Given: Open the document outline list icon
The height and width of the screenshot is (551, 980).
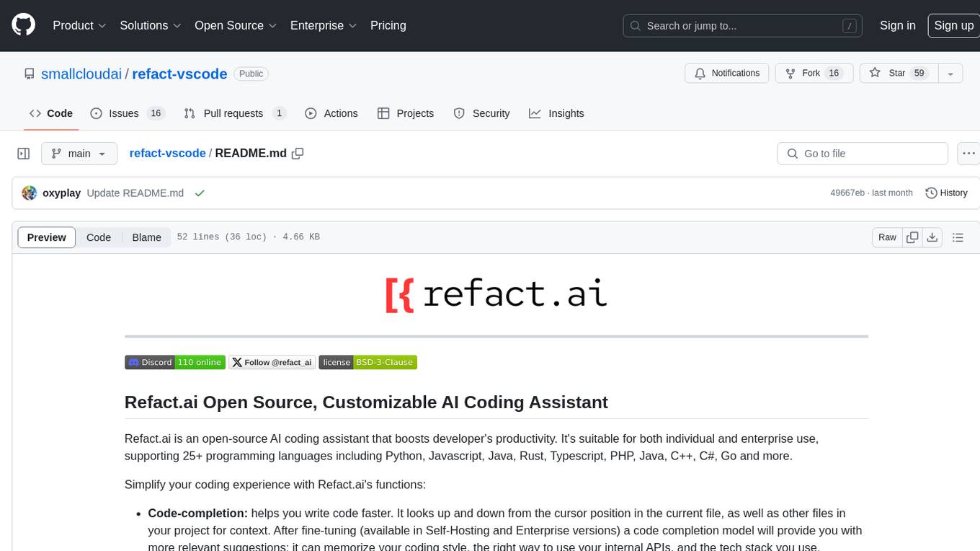Looking at the screenshot, I should tap(958, 237).
